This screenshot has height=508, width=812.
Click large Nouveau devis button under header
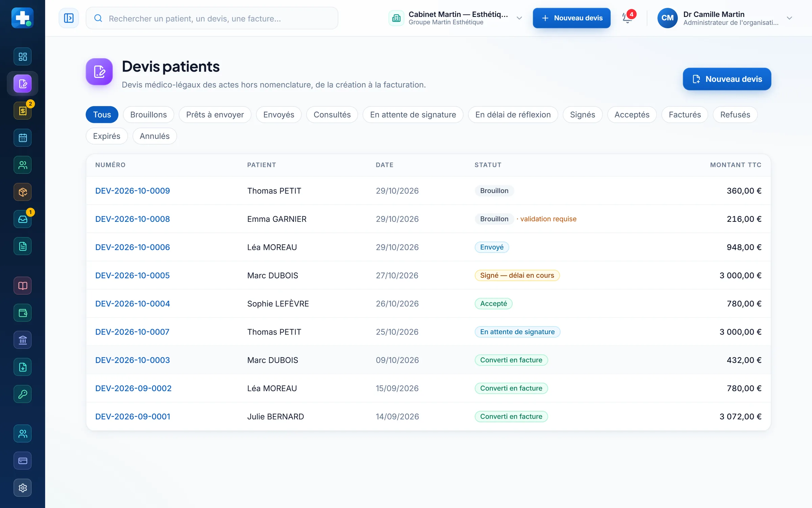click(x=727, y=79)
